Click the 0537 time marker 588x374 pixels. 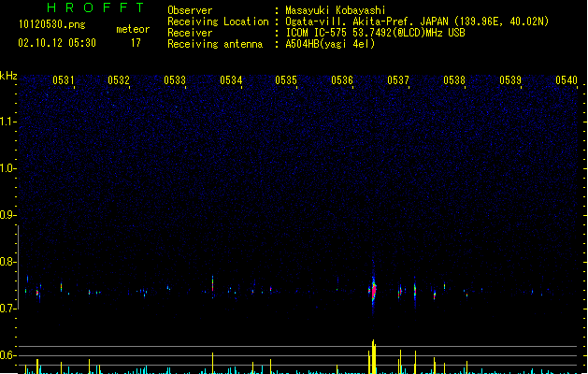click(x=398, y=80)
